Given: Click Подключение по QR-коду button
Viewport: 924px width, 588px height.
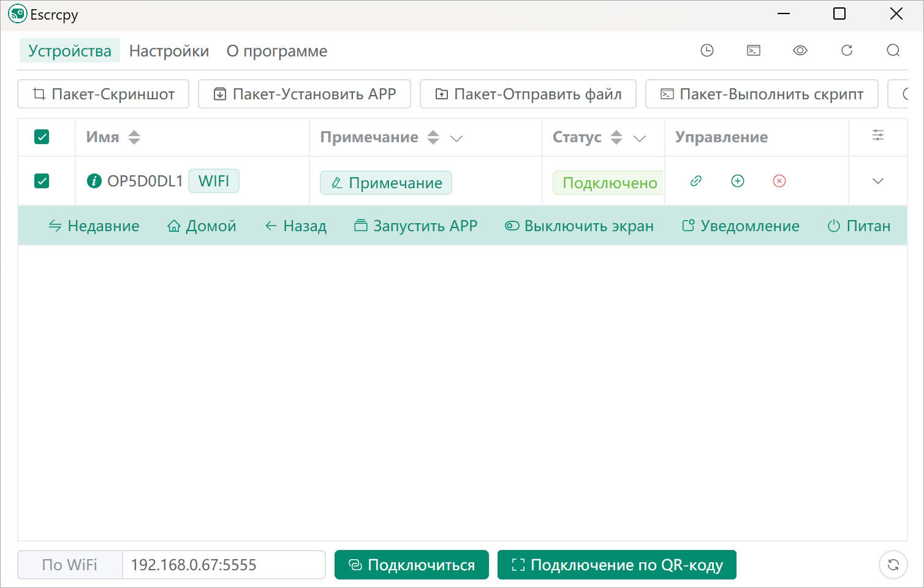Looking at the screenshot, I should pyautogui.click(x=617, y=565).
